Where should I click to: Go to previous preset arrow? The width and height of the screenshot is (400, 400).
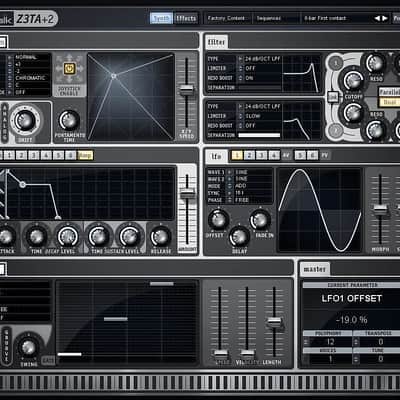coord(377,18)
